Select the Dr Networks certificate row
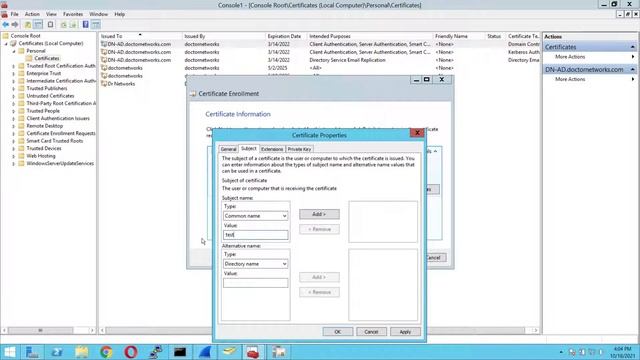This screenshot has height=360, width=640. coord(121,84)
